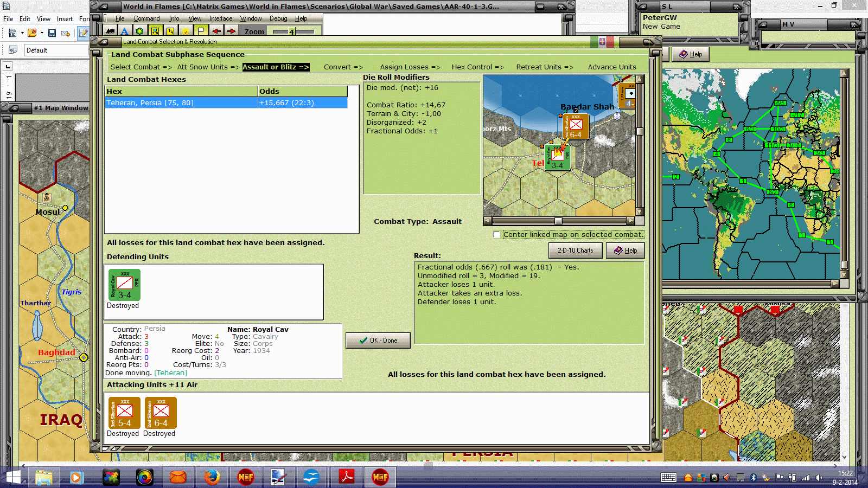Click mini-map horizontal scrollbar thumb
This screenshot has width=868, height=488.
(x=558, y=221)
